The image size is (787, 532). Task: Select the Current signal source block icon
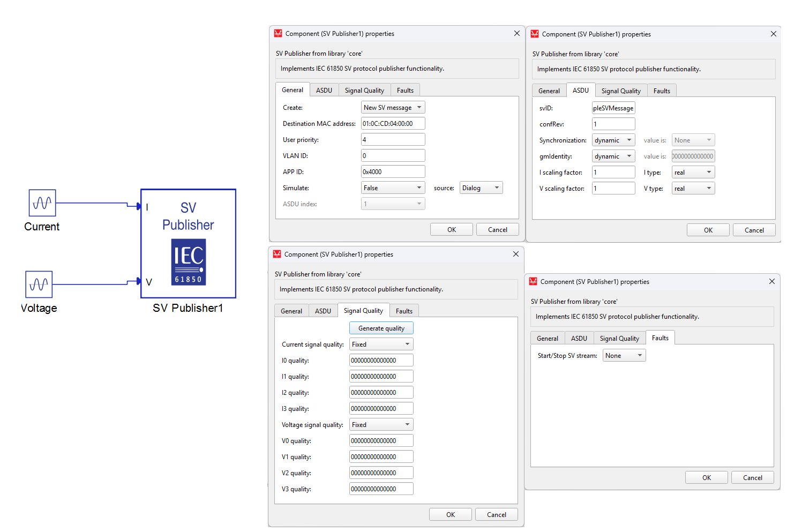point(42,203)
